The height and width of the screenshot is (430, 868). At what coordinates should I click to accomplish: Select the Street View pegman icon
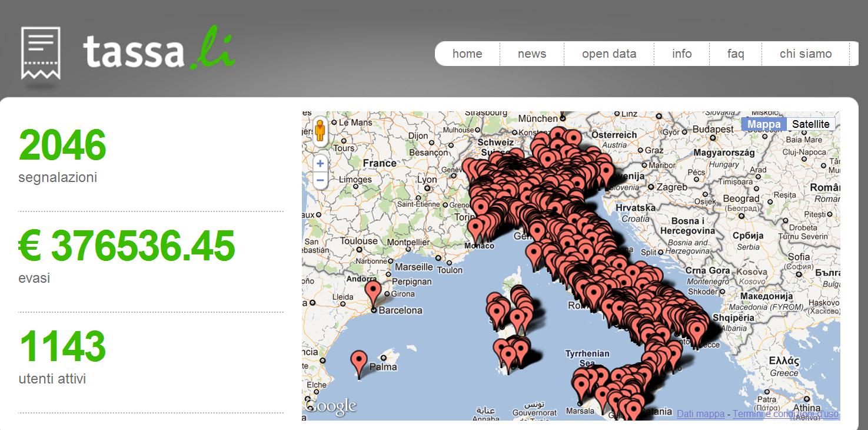(x=320, y=131)
